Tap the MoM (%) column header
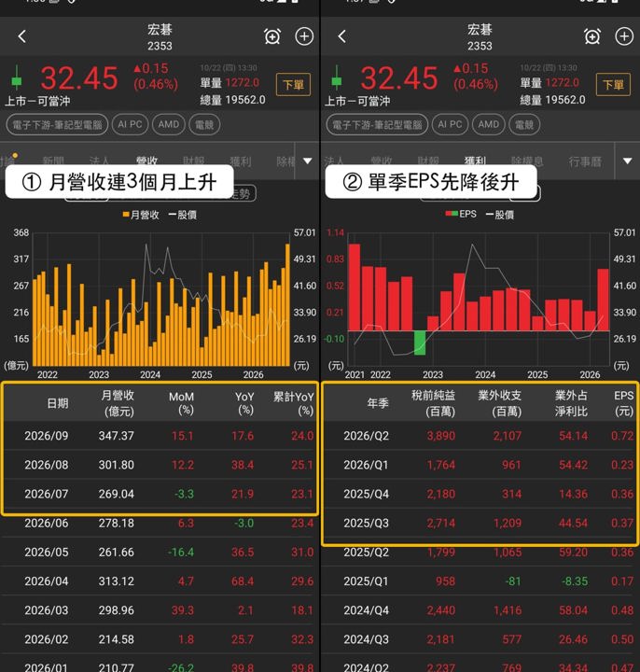This screenshot has height=672, width=640. pyautogui.click(x=182, y=403)
